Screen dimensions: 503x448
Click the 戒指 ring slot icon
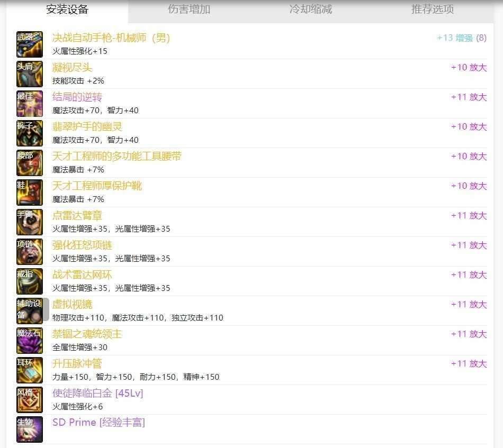[30, 281]
